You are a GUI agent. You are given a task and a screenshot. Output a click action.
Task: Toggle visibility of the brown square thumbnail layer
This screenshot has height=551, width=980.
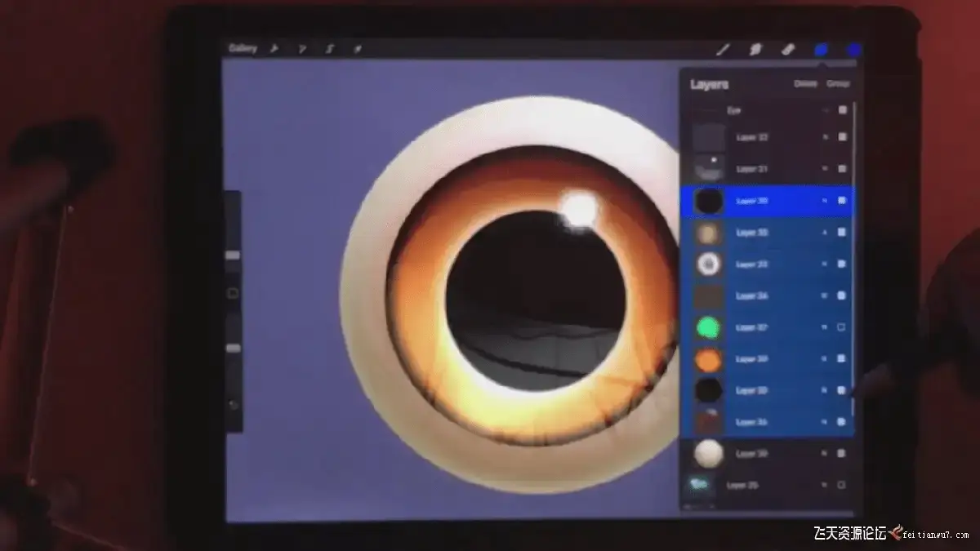click(x=842, y=295)
